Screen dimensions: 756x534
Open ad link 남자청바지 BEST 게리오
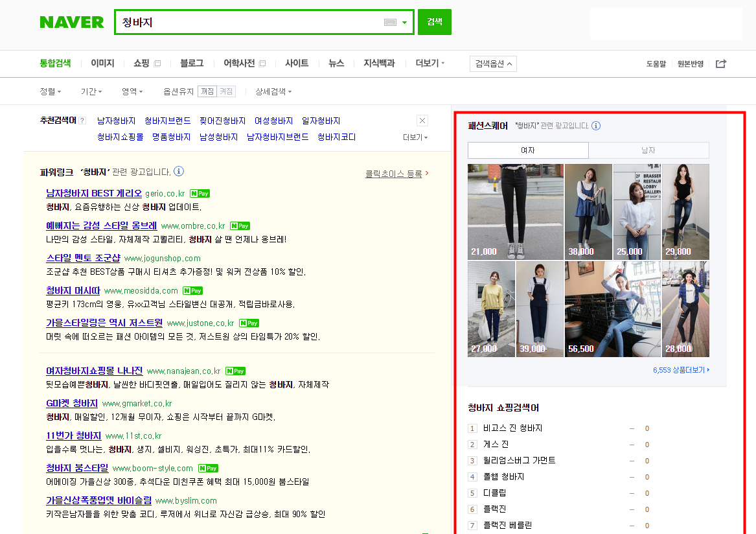94,193
